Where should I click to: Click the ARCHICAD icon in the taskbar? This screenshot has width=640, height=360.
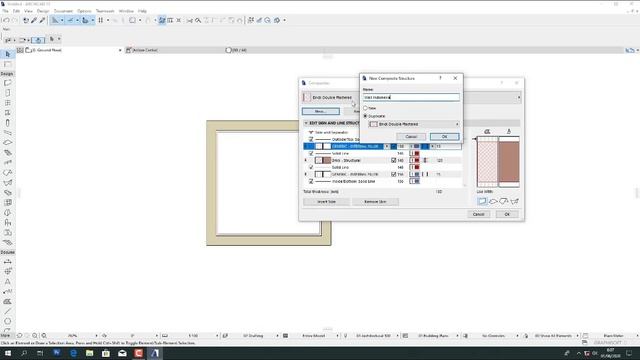tap(155, 353)
